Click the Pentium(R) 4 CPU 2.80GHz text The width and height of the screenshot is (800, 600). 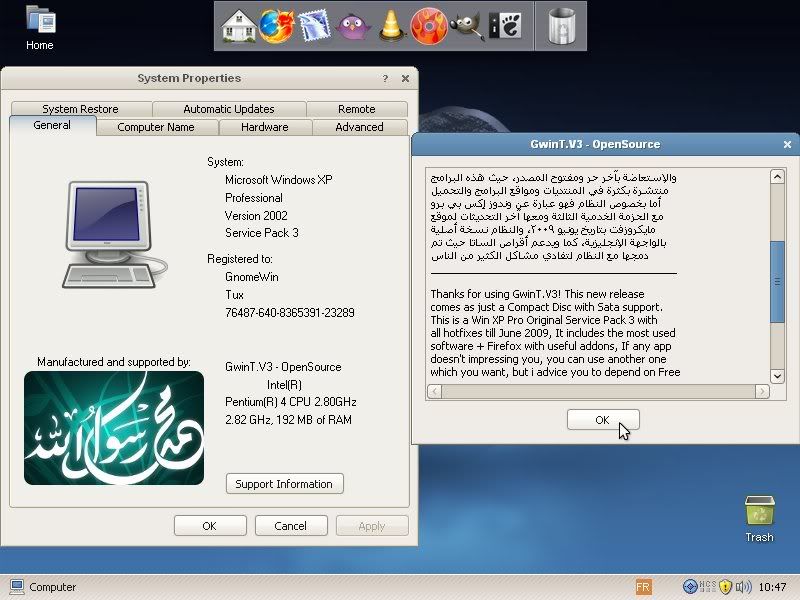click(x=291, y=402)
